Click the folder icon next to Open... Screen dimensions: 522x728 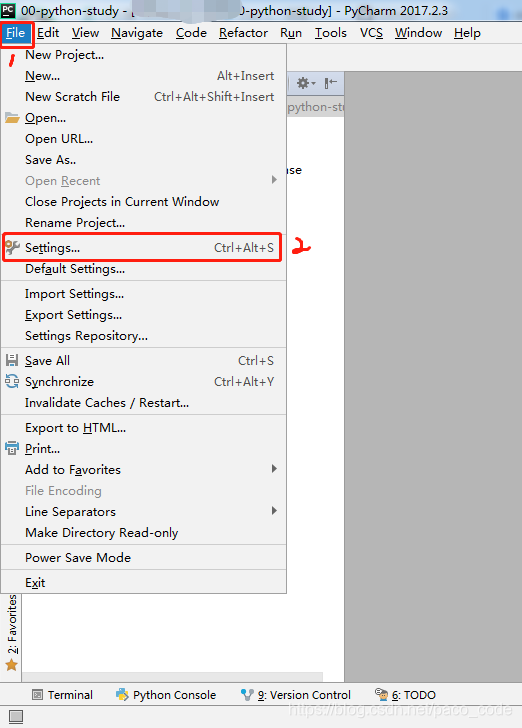pyautogui.click(x=12, y=117)
